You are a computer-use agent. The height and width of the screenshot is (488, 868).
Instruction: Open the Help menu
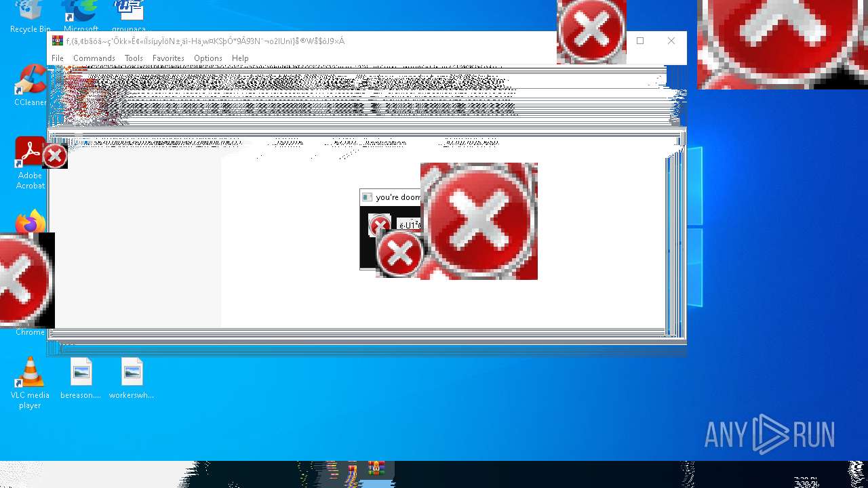click(x=240, y=58)
